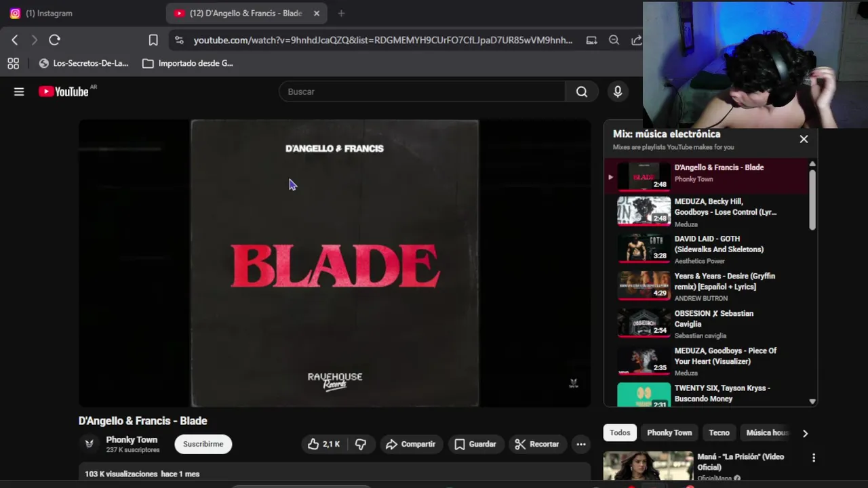Open site info icon in address bar
Image resolution: width=868 pixels, height=488 pixels.
click(x=179, y=40)
